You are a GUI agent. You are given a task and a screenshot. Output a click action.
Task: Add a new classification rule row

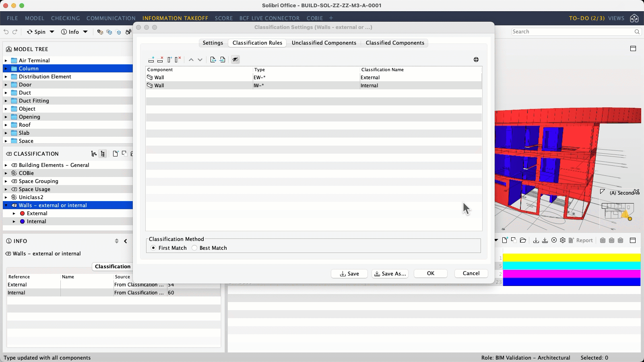tap(151, 60)
